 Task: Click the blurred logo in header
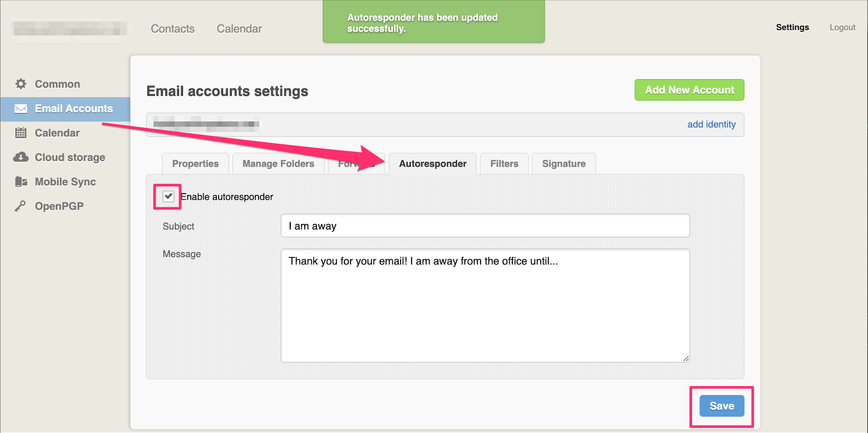70,29
